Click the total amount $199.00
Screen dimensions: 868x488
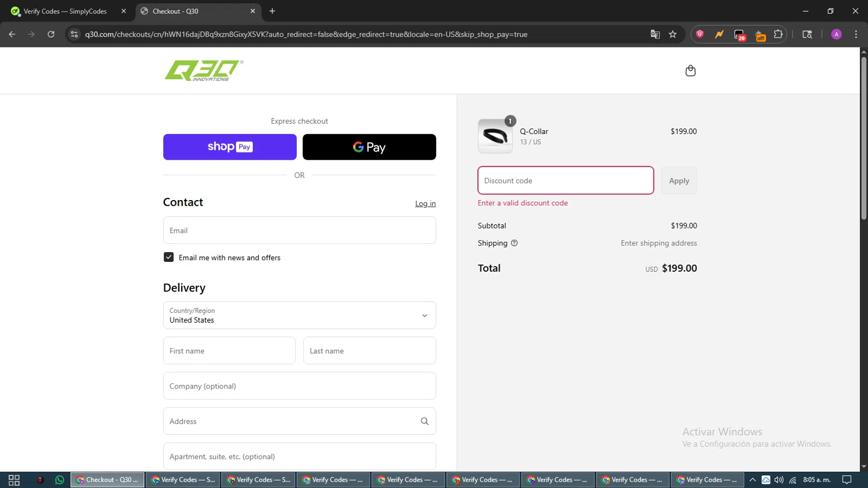tap(679, 268)
